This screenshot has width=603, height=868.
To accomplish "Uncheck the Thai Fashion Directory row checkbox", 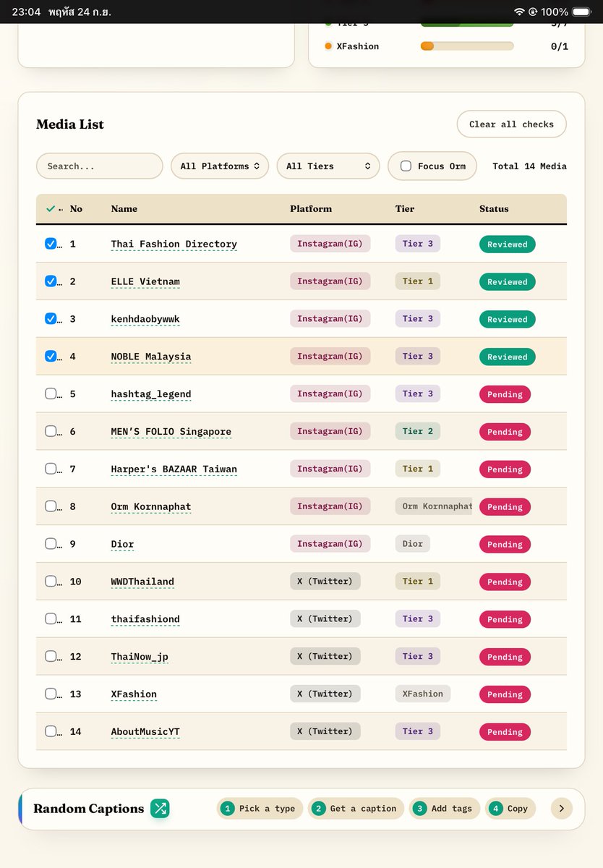I will pos(51,244).
